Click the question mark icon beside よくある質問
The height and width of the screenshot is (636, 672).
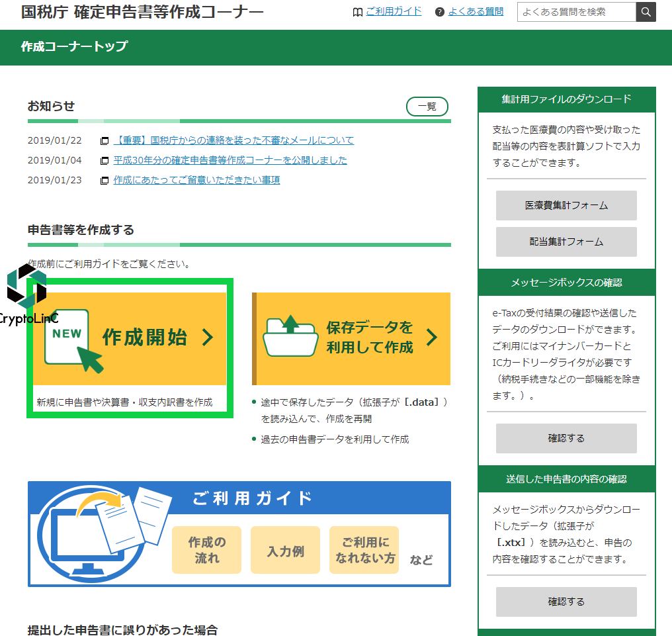[439, 12]
